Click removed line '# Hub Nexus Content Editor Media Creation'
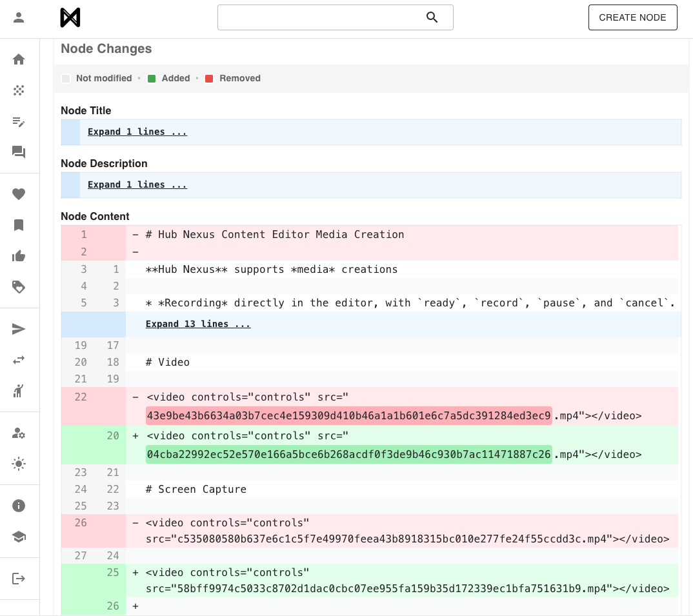This screenshot has width=693, height=616. [275, 235]
